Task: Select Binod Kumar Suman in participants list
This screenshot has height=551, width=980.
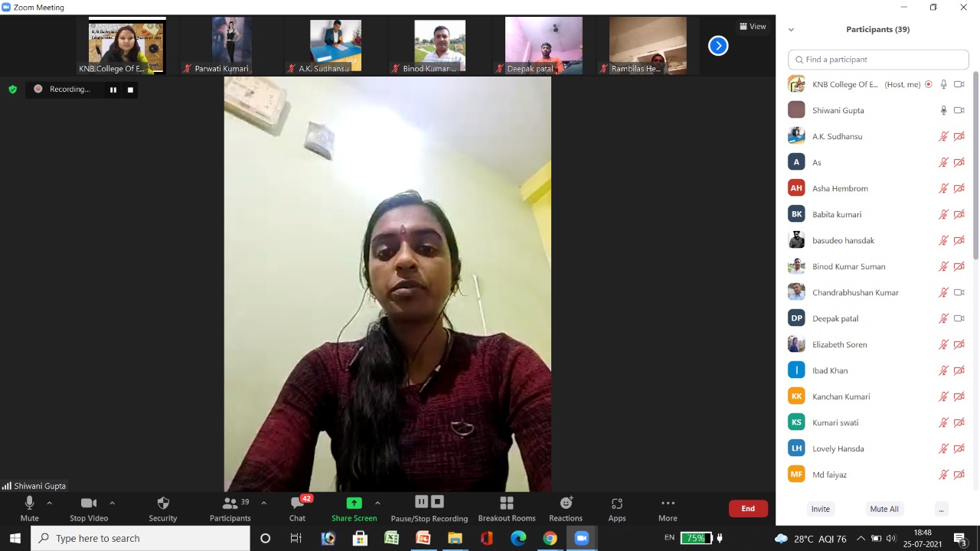Action: tap(877, 266)
